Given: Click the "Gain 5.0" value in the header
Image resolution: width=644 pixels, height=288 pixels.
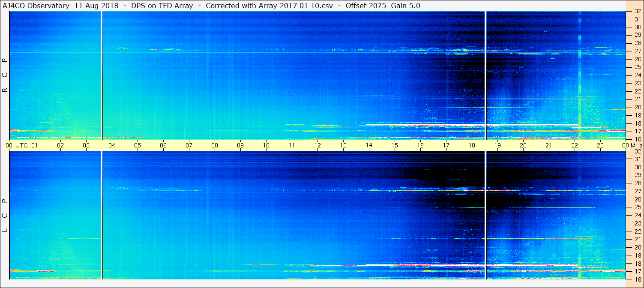Looking at the screenshot, I should tap(405, 6).
